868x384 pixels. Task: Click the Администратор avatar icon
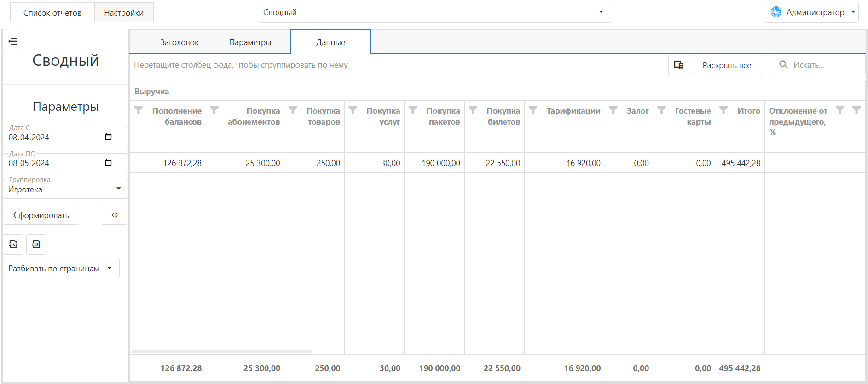[776, 12]
